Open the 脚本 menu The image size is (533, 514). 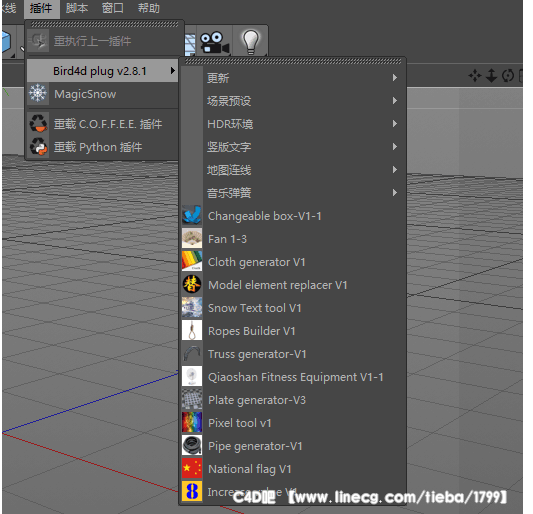(x=77, y=8)
